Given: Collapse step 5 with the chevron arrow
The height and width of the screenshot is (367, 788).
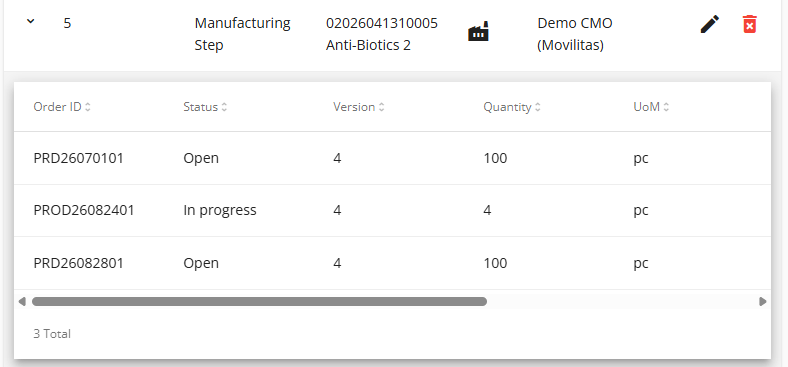Looking at the screenshot, I should point(31,21).
